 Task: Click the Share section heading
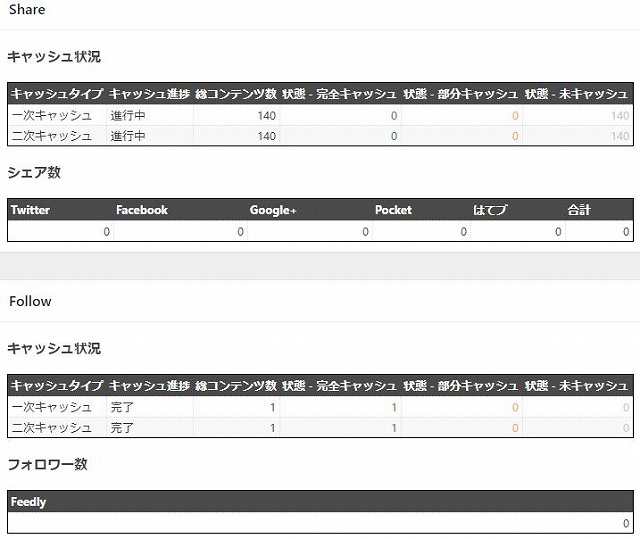pos(27,9)
